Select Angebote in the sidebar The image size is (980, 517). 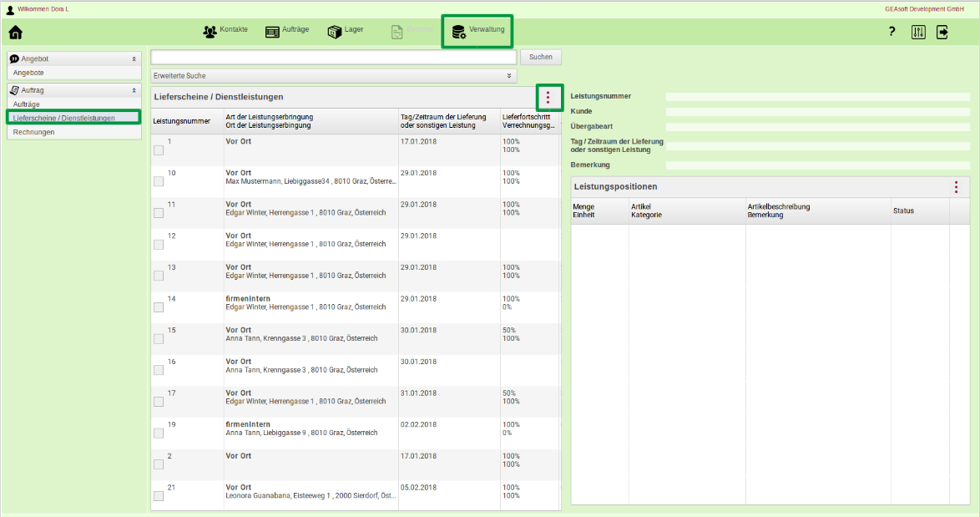[28, 73]
